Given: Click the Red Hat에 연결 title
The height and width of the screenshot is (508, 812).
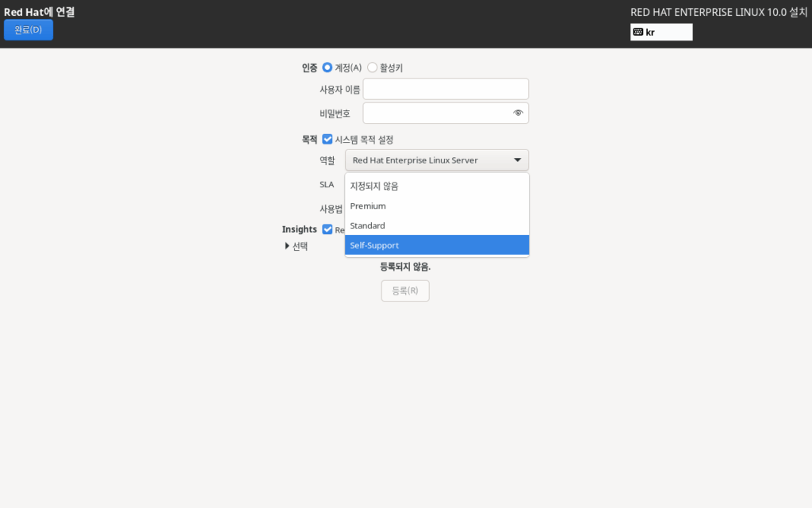Looking at the screenshot, I should point(44,12).
